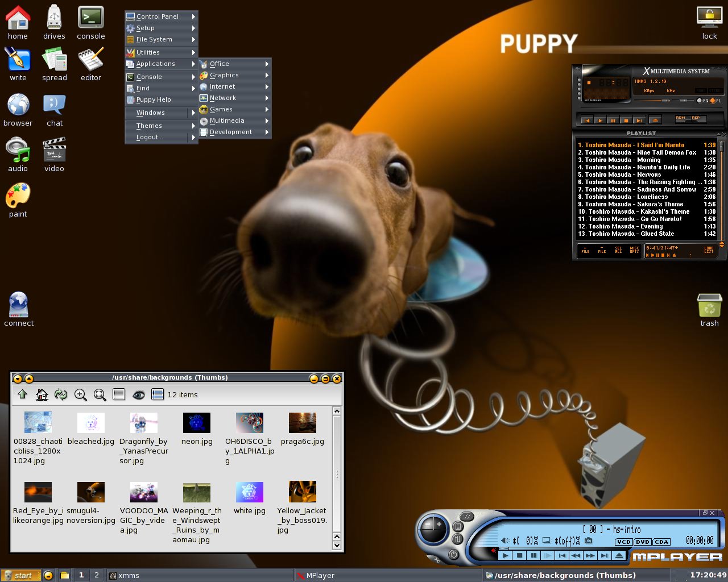Expand the Themes submenu

coord(162,126)
